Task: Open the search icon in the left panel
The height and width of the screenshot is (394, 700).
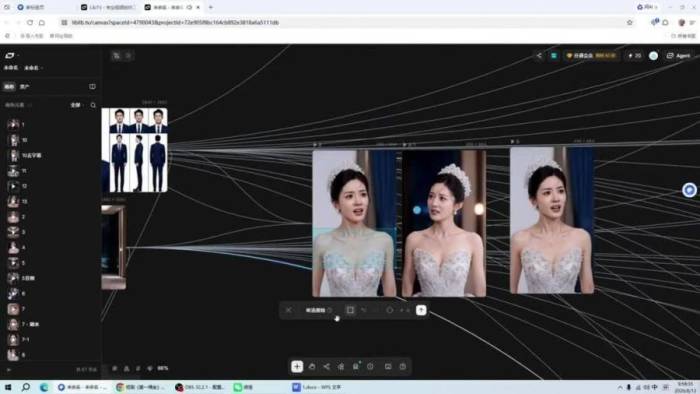Action: (93, 105)
